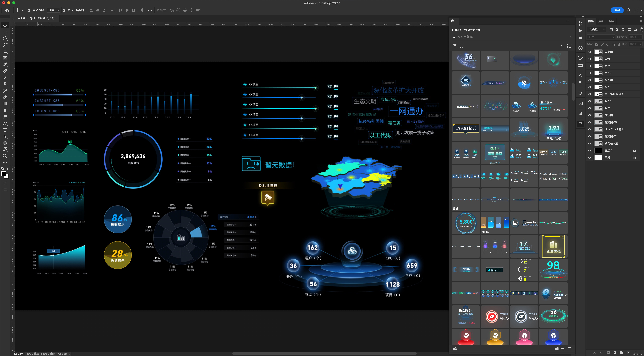The image size is (644, 356).
Task: Hide the 词云 layer
Action: point(590,59)
